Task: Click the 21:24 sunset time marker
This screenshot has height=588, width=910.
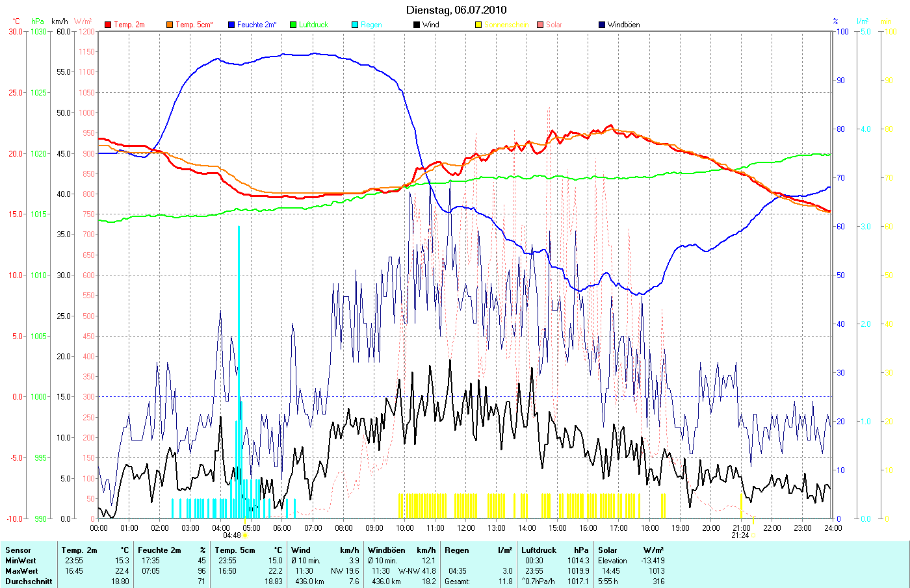Action: click(x=740, y=536)
